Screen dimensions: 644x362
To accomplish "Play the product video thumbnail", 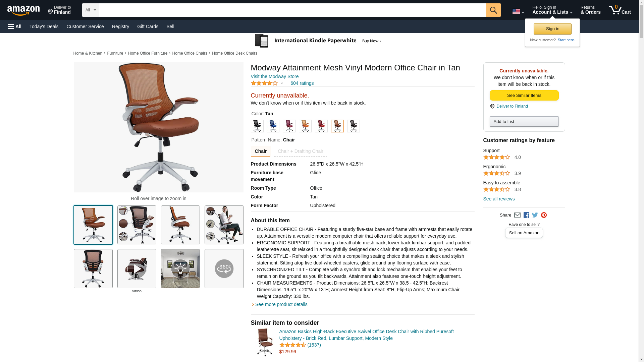I will 137,268.
